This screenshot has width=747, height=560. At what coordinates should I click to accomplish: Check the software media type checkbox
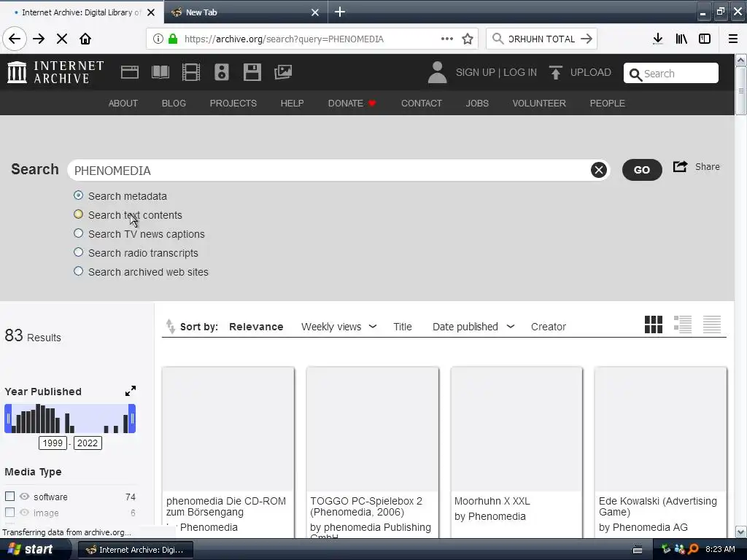[x=9, y=496]
